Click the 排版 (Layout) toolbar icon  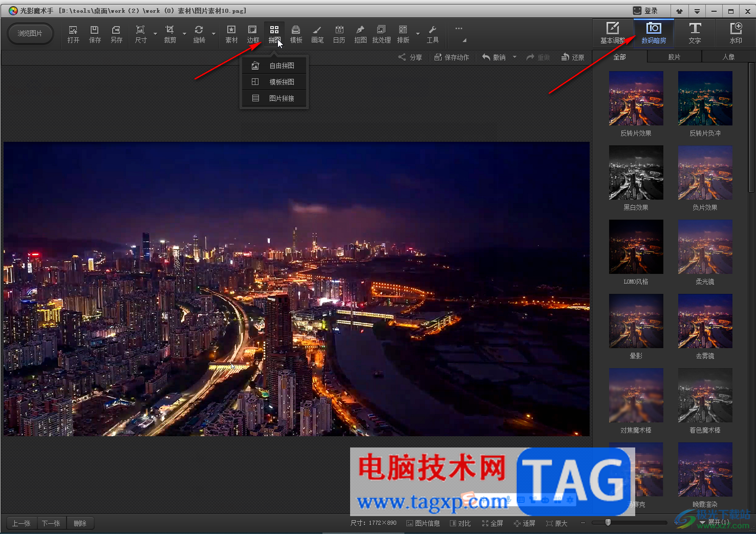click(403, 34)
